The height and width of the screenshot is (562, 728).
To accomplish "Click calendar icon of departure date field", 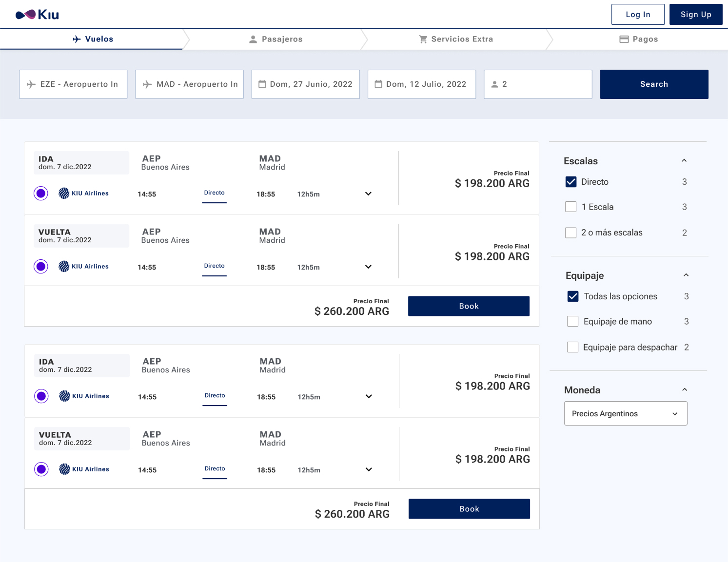I will 262,84.
